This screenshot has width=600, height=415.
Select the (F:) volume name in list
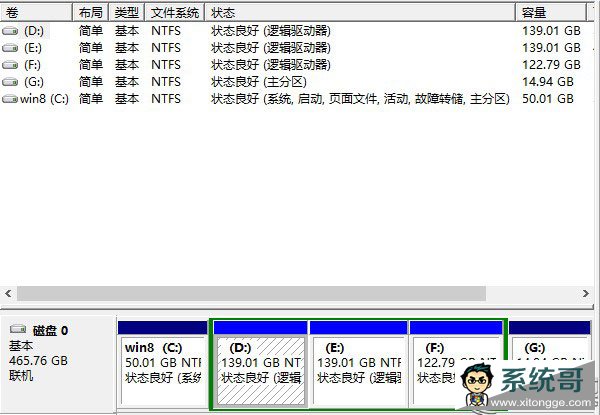[32, 65]
